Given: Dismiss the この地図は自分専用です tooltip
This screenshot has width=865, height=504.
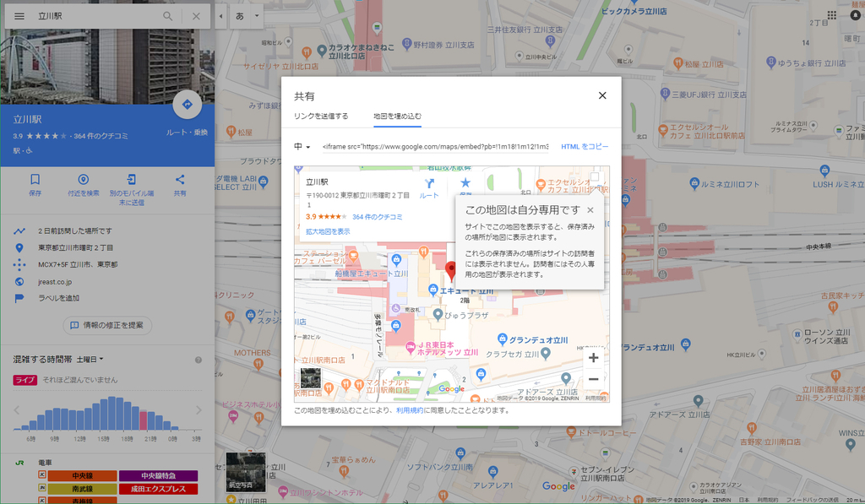Looking at the screenshot, I should (x=590, y=210).
